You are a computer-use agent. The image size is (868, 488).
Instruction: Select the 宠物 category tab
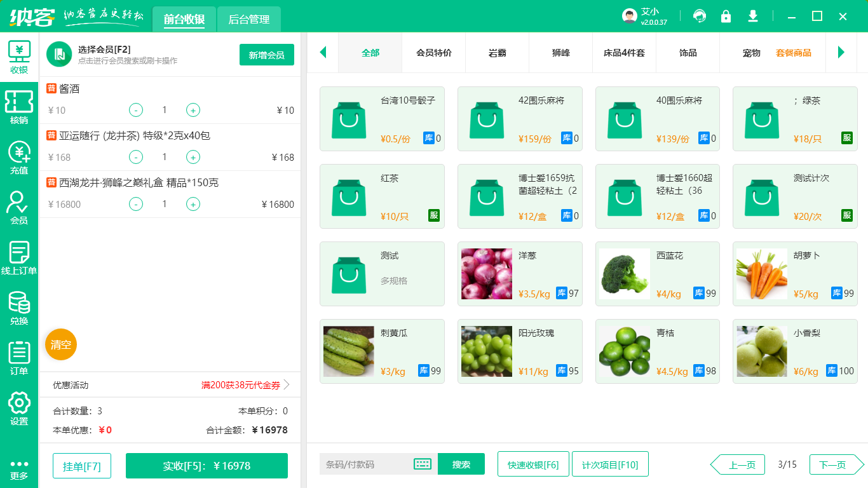pyautogui.click(x=752, y=53)
